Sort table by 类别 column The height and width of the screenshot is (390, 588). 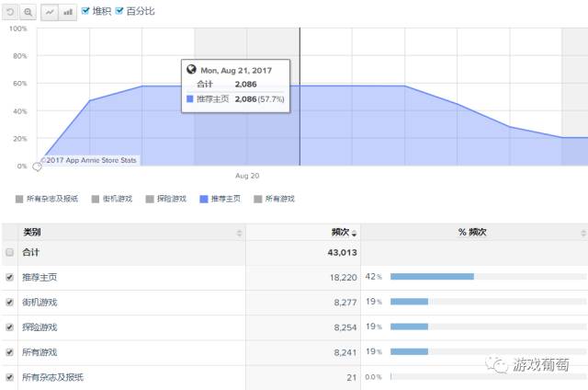(x=131, y=233)
